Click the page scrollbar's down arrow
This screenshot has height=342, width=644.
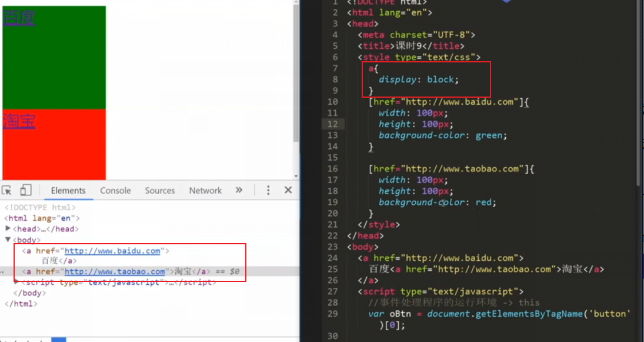click(x=296, y=177)
